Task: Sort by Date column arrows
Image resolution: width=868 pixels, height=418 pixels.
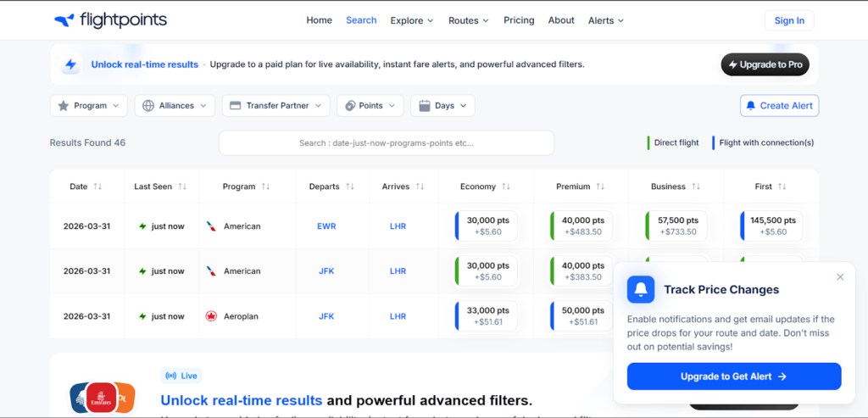Action: pos(97,187)
